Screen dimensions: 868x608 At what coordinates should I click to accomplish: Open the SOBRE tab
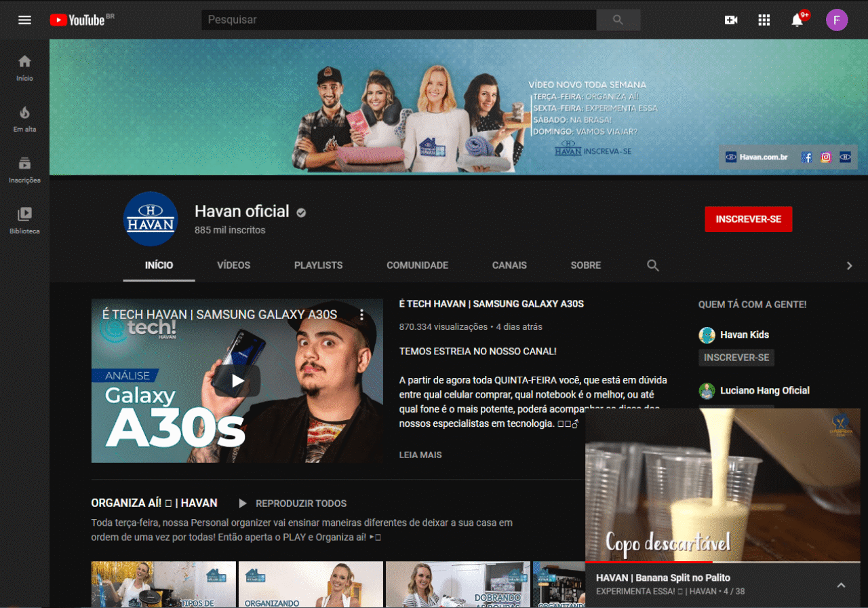pyautogui.click(x=586, y=265)
